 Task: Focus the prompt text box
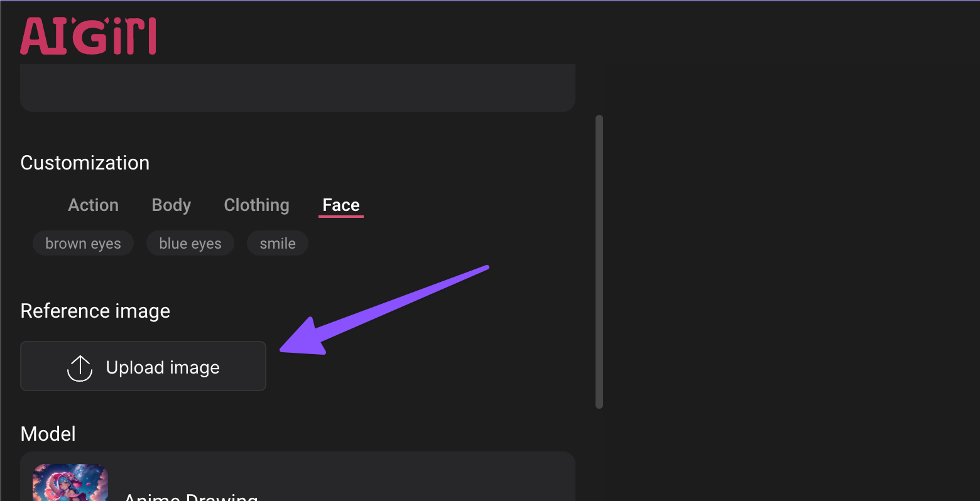point(298,87)
